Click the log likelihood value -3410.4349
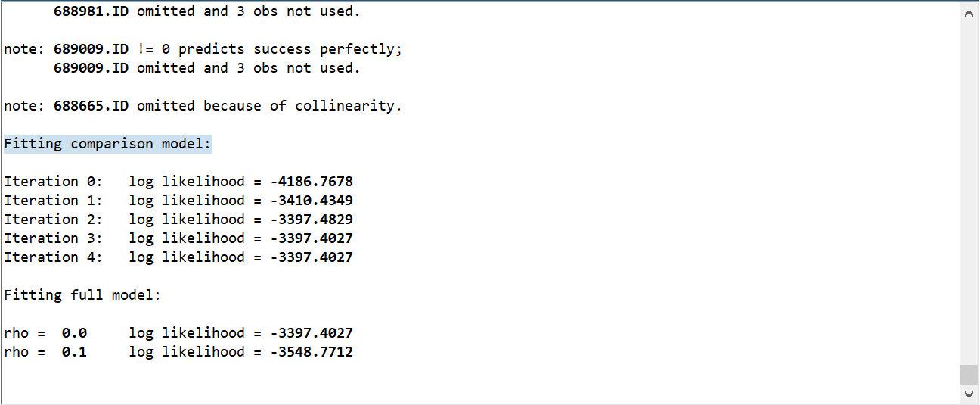The height and width of the screenshot is (405, 980). 311,201
